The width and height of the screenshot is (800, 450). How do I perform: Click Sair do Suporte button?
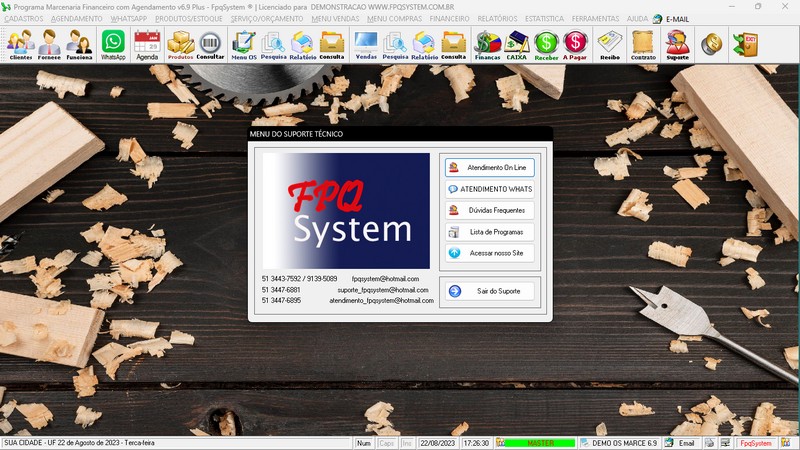point(490,291)
